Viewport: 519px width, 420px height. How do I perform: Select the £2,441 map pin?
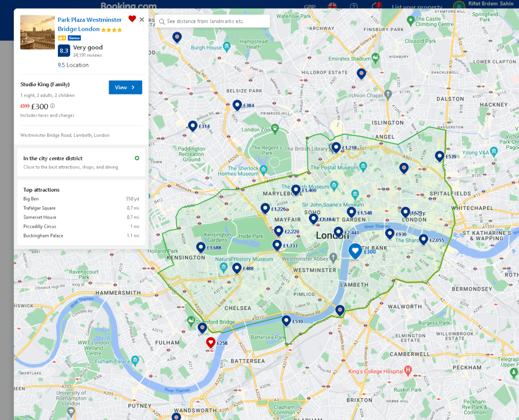pyautogui.click(x=338, y=232)
